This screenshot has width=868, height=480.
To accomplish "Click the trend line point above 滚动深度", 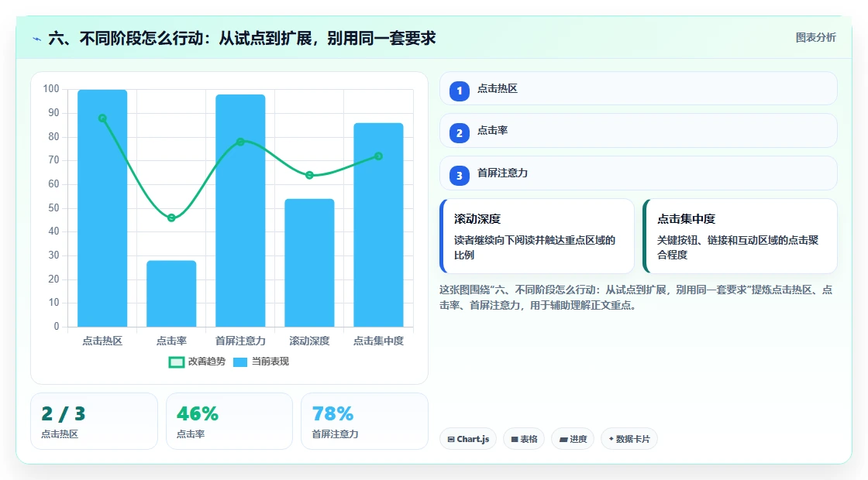I will (x=309, y=175).
